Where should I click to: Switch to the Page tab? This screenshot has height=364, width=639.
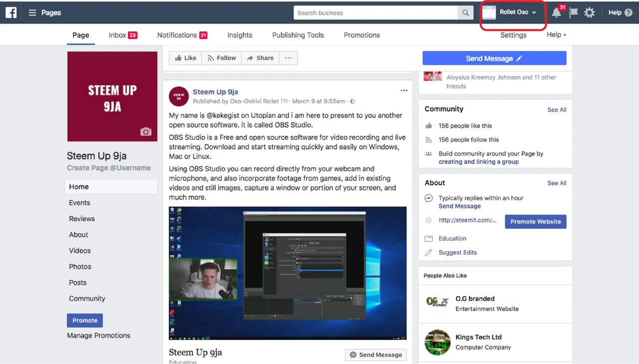pyautogui.click(x=81, y=35)
